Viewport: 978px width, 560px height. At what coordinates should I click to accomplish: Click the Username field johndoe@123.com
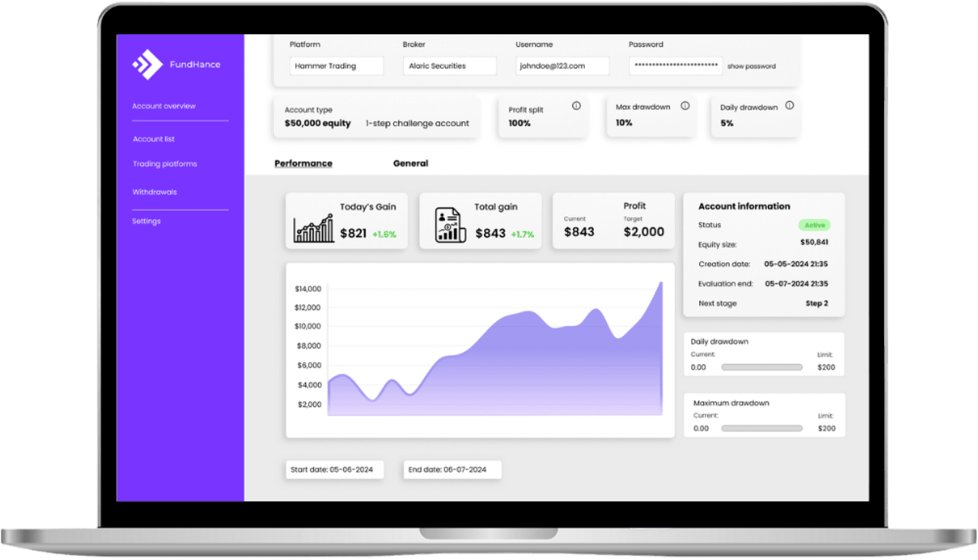coord(562,66)
